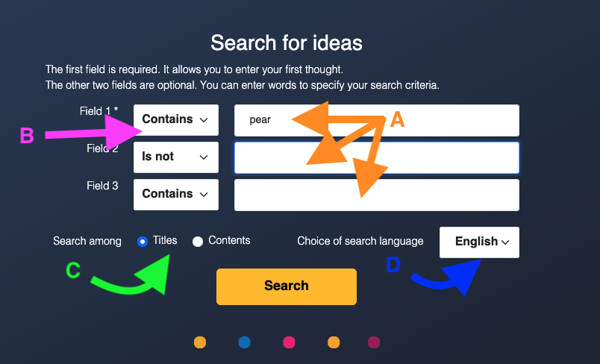This screenshot has height=364, width=600.
Task: Focus the empty Field 3 text input
Action: (x=377, y=195)
